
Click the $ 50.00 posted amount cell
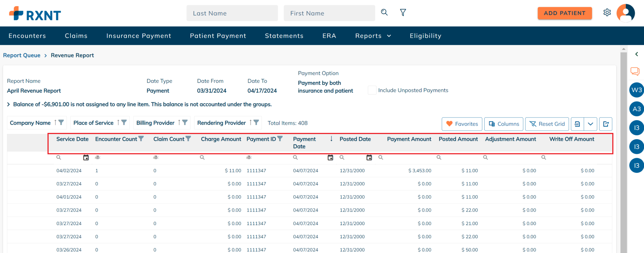point(470,250)
